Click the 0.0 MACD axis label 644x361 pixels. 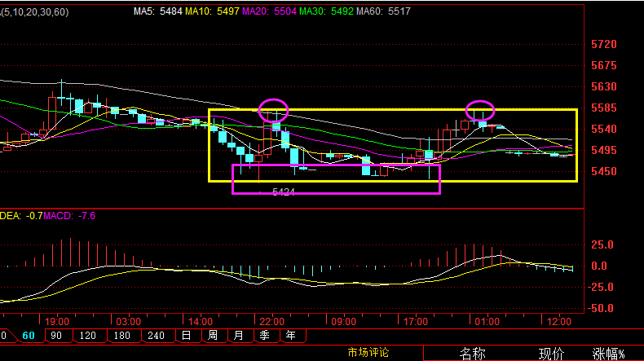coord(599,266)
